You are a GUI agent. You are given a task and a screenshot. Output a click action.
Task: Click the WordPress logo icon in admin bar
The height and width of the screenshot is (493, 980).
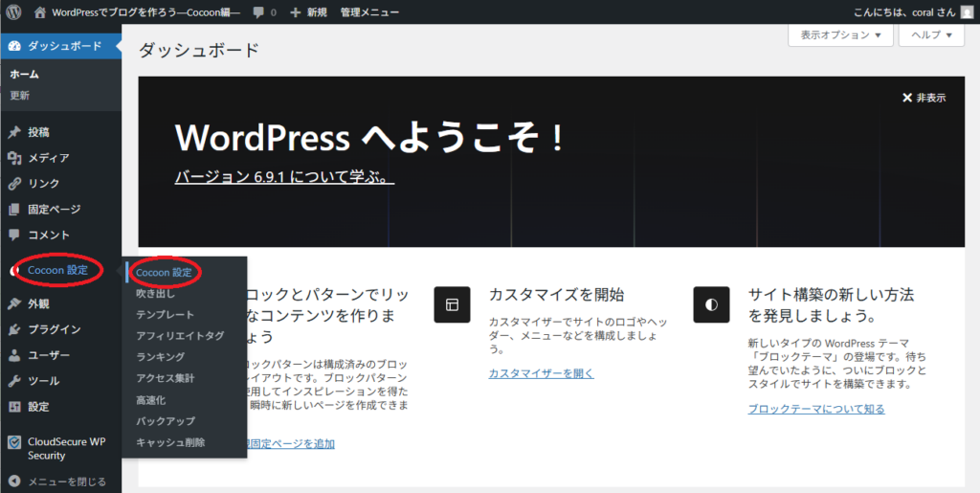13,11
